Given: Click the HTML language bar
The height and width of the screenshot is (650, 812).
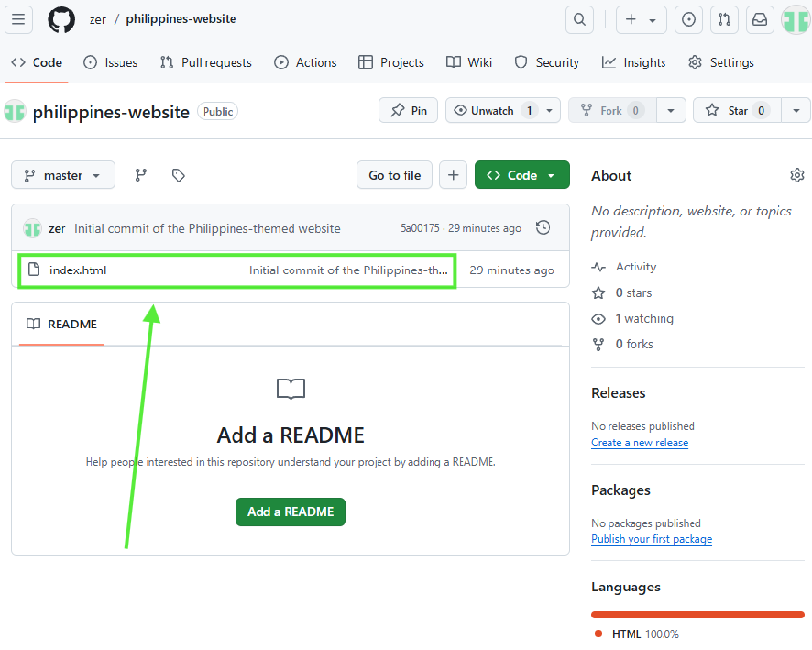Looking at the screenshot, I should (697, 614).
